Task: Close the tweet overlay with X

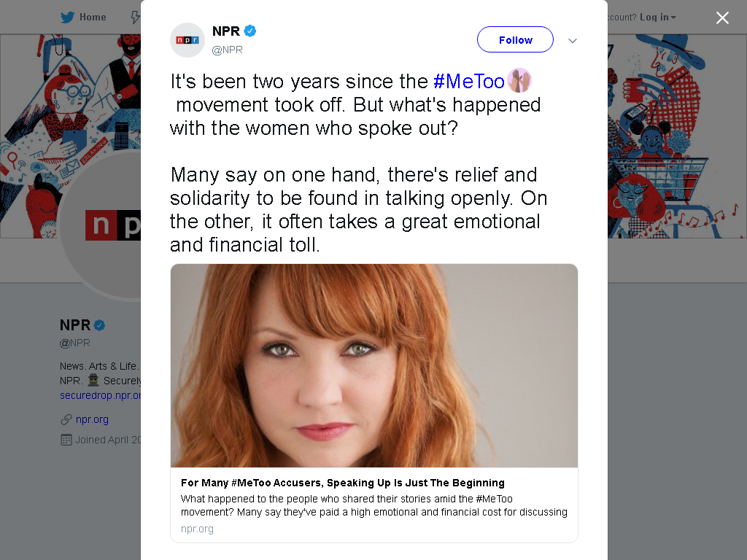Action: pos(722,18)
